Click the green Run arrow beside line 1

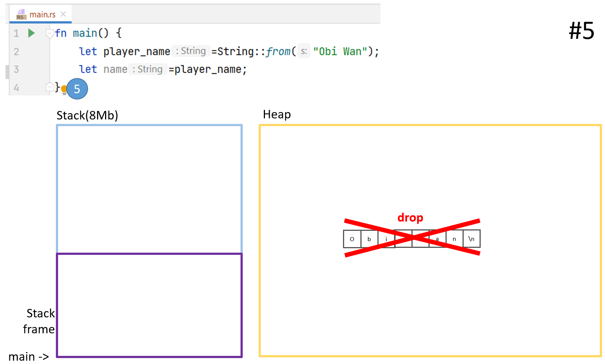click(x=31, y=33)
